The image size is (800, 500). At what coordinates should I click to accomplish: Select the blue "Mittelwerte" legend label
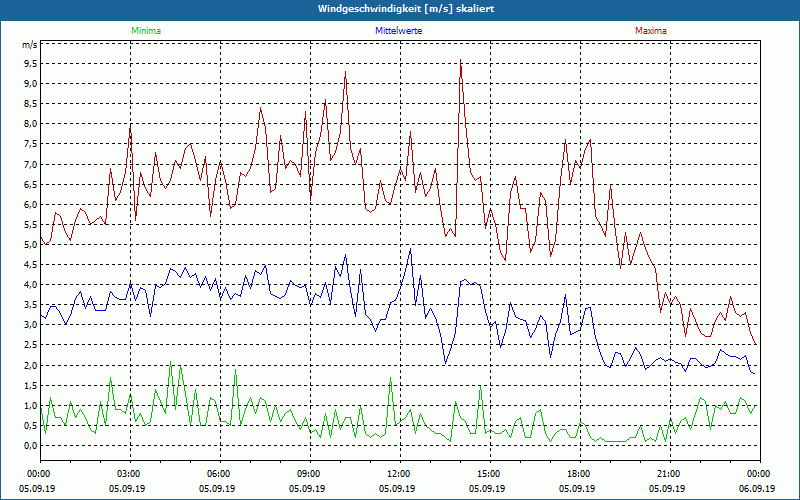coord(398,31)
